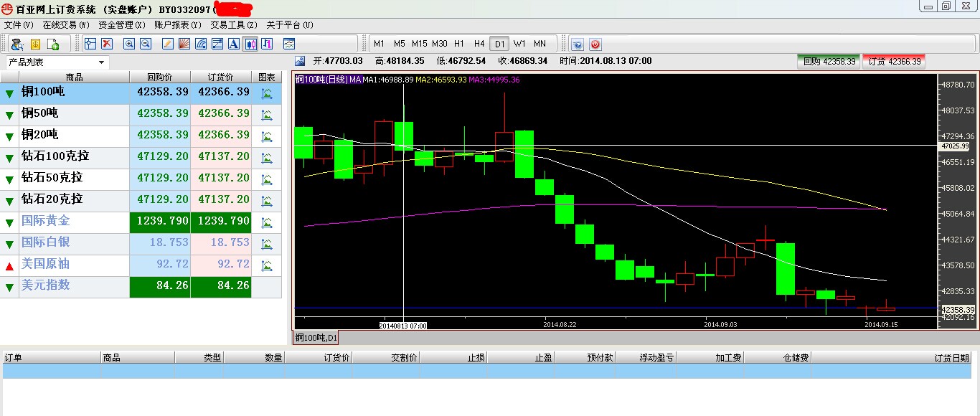The height and width of the screenshot is (416, 980).
Task: Click the new order document icon
Action: (x=53, y=44)
